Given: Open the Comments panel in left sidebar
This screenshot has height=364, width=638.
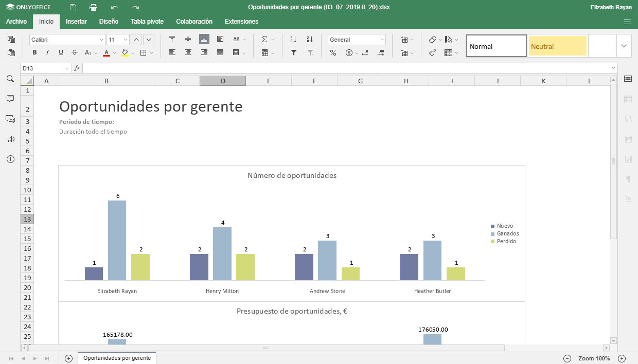Looking at the screenshot, I should (x=10, y=98).
